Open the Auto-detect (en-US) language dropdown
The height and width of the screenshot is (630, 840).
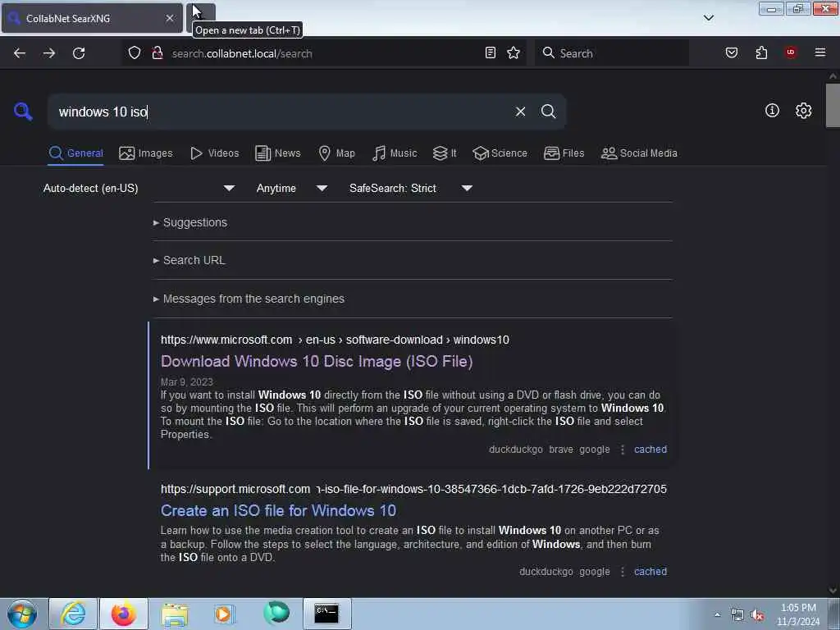click(x=139, y=188)
